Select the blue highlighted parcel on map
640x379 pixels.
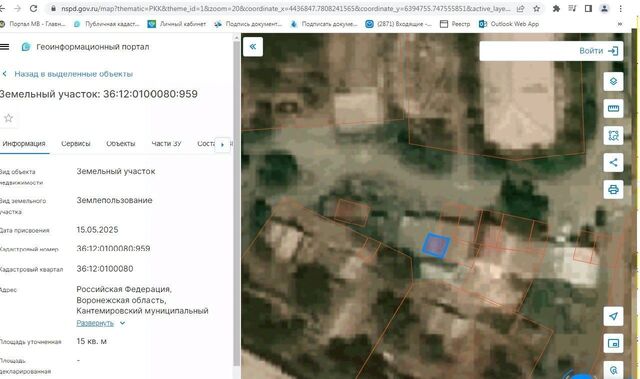point(436,245)
